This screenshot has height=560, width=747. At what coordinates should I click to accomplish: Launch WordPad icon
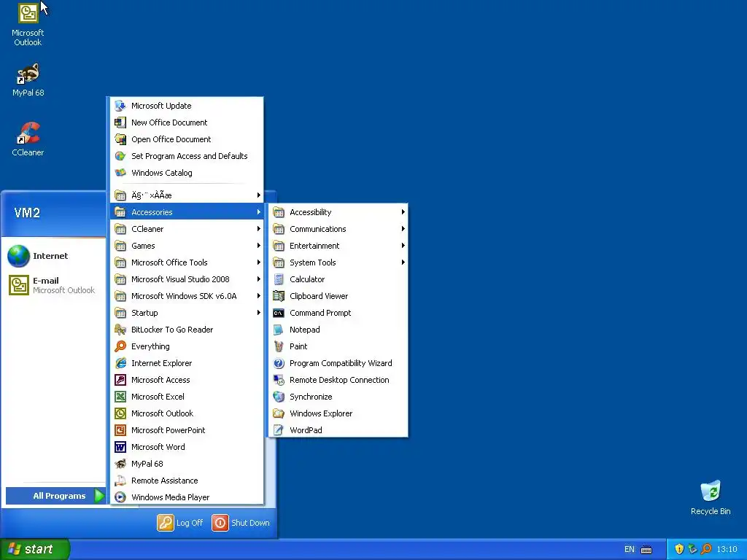[x=279, y=430]
